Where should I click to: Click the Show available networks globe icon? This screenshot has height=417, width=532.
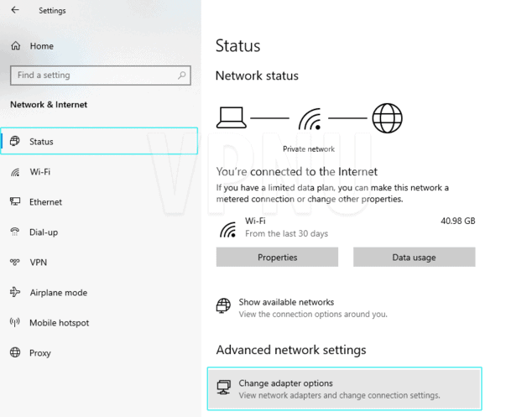tap(223, 305)
